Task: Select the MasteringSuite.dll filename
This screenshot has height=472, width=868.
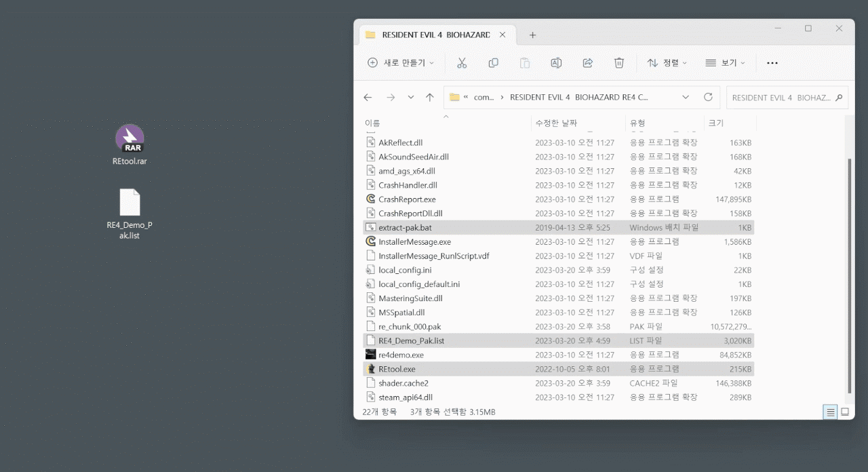Action: [410, 298]
